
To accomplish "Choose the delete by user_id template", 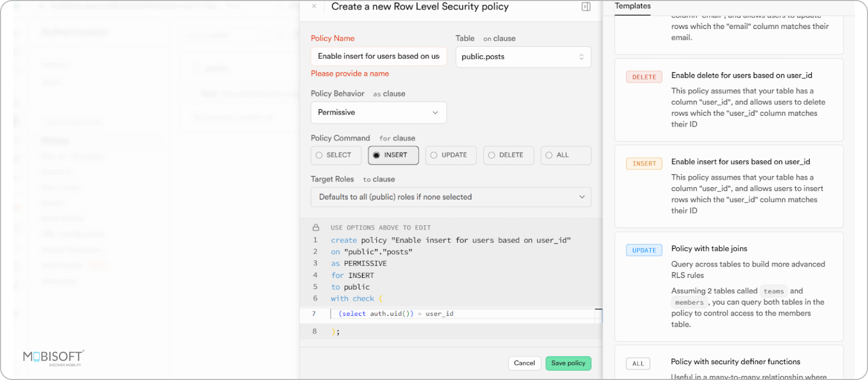I will 729,100.
